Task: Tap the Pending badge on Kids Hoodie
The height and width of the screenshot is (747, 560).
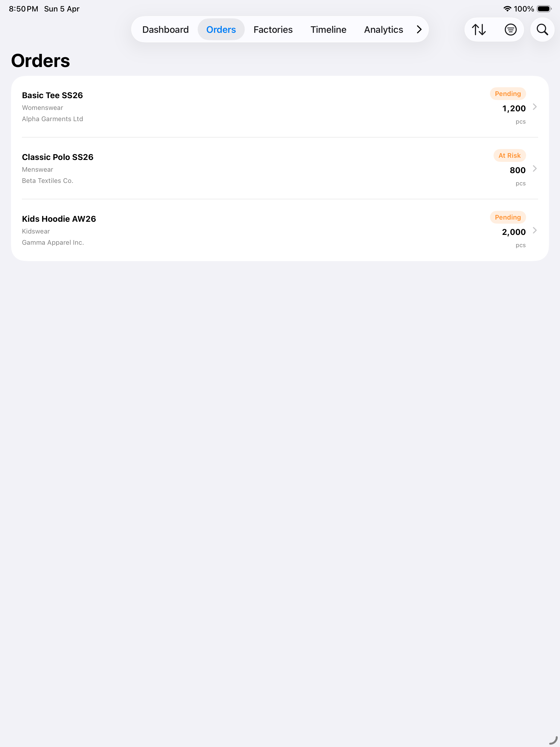Action: [508, 217]
